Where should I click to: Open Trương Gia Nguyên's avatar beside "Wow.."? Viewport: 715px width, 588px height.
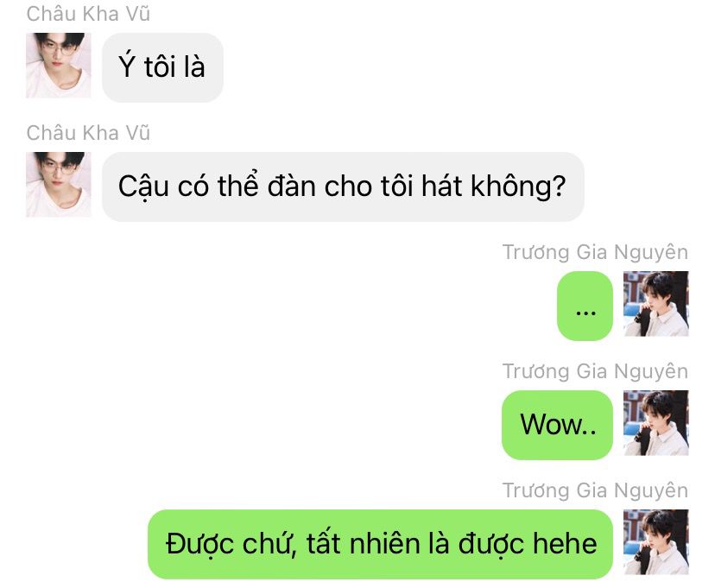pyautogui.click(x=656, y=423)
